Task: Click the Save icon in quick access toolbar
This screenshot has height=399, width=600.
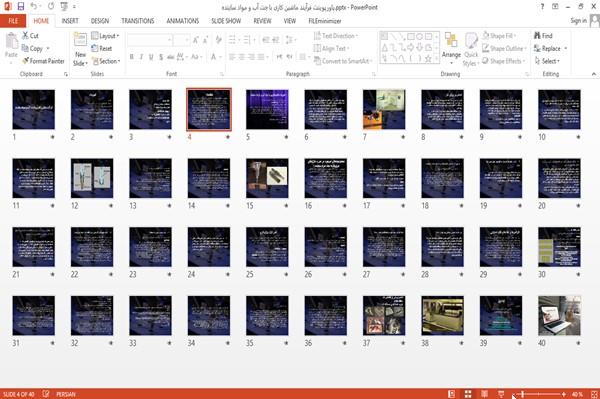Action: click(21, 7)
